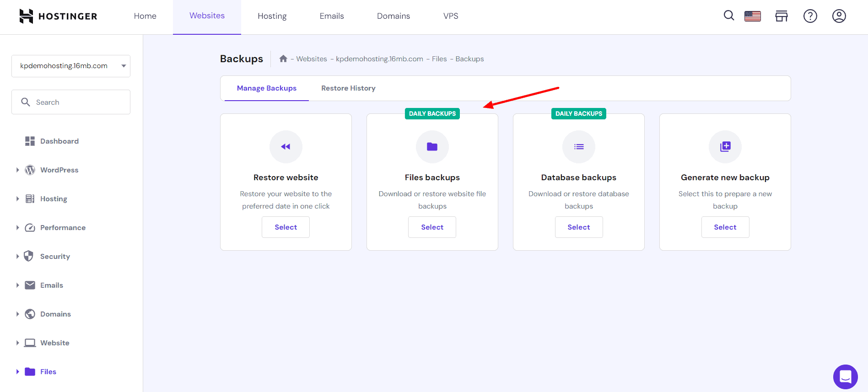Open the US flag language selector
Screen dimensions: 868x392
pos(752,16)
